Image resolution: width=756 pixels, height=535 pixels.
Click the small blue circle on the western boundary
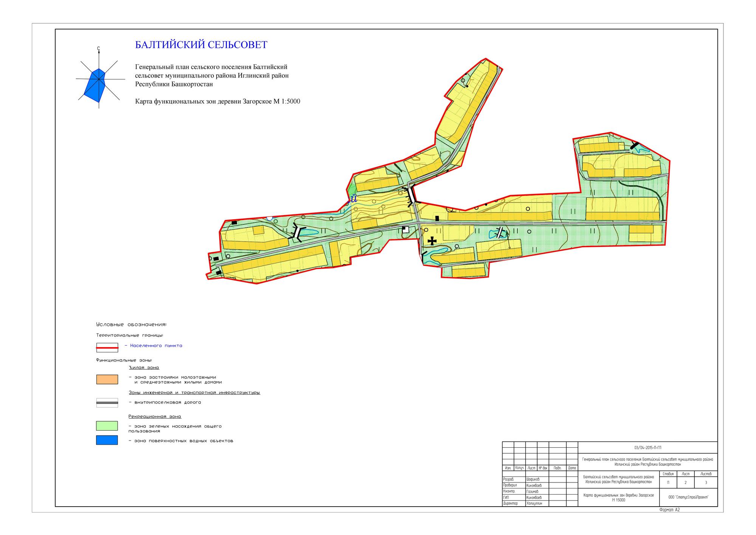click(269, 218)
